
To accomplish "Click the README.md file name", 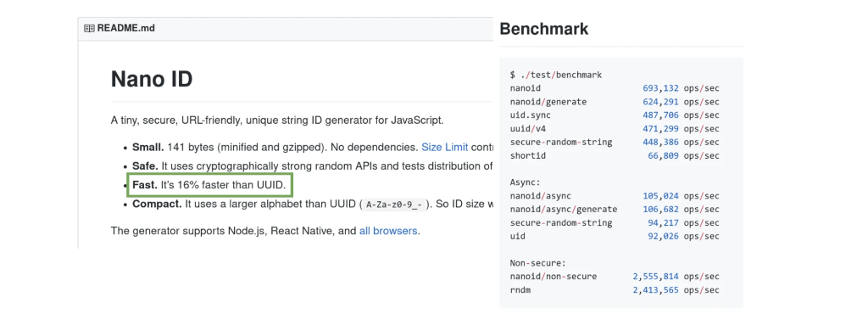I will [x=126, y=28].
